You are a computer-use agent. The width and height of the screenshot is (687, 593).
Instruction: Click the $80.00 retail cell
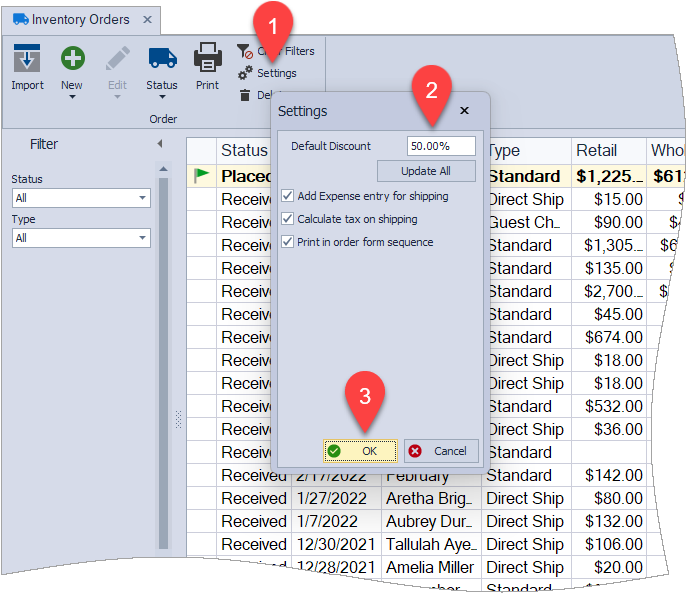pos(608,498)
